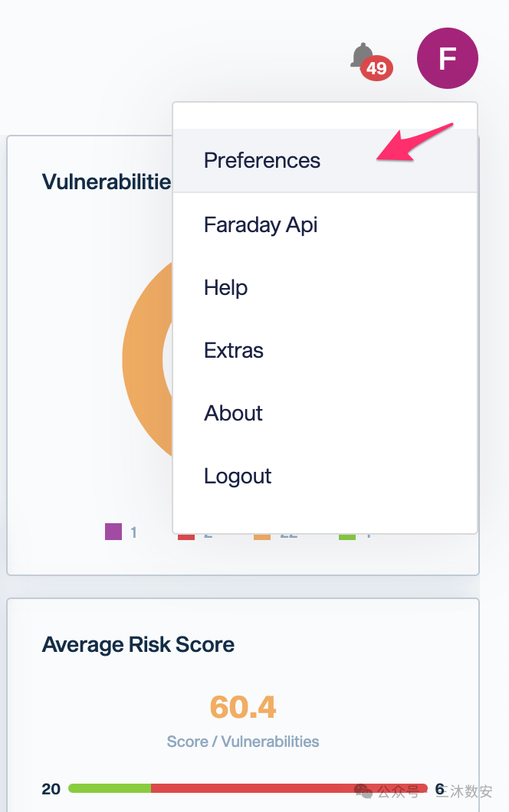The height and width of the screenshot is (812, 509).
Task: Open the Extras menu item
Action: click(x=234, y=350)
